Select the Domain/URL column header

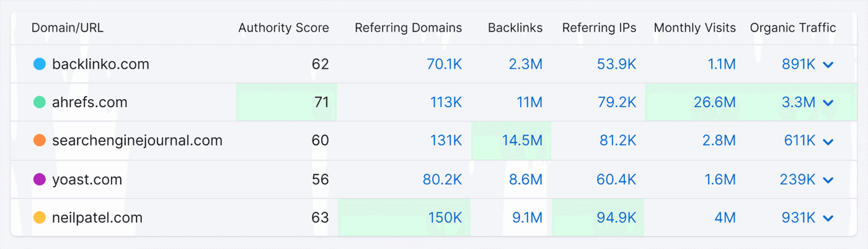[69, 28]
